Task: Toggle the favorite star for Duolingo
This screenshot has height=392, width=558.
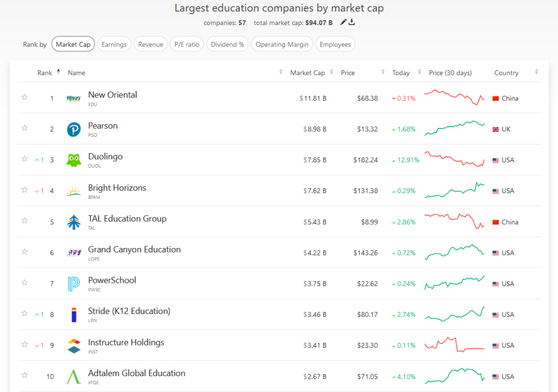Action: [25, 159]
